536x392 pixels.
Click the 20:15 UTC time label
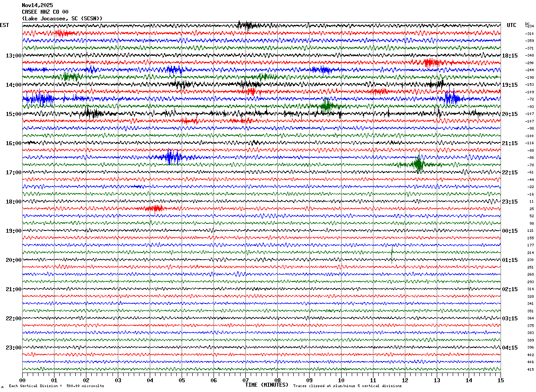(510, 114)
